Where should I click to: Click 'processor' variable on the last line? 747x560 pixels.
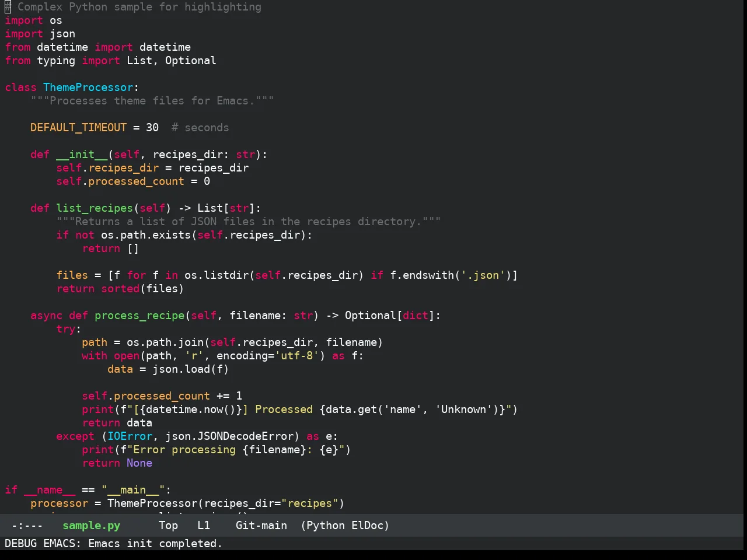(x=60, y=503)
